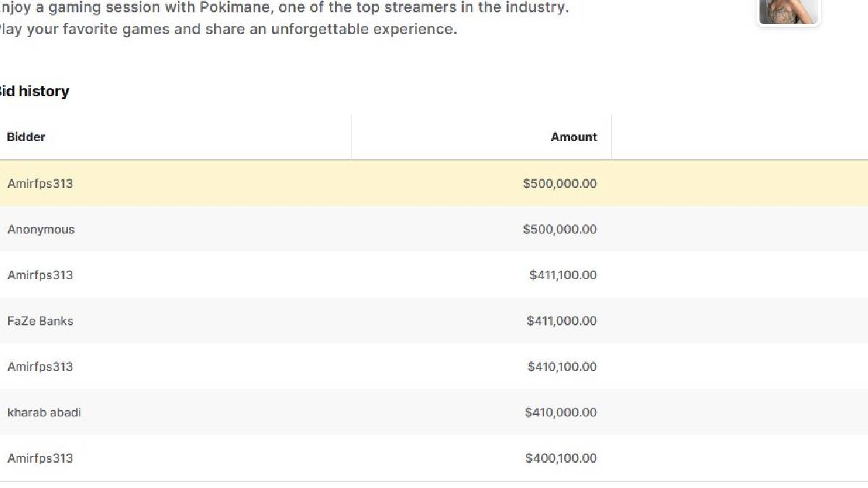
Task: Click the $410,000.00 bid amount
Action: click(561, 412)
